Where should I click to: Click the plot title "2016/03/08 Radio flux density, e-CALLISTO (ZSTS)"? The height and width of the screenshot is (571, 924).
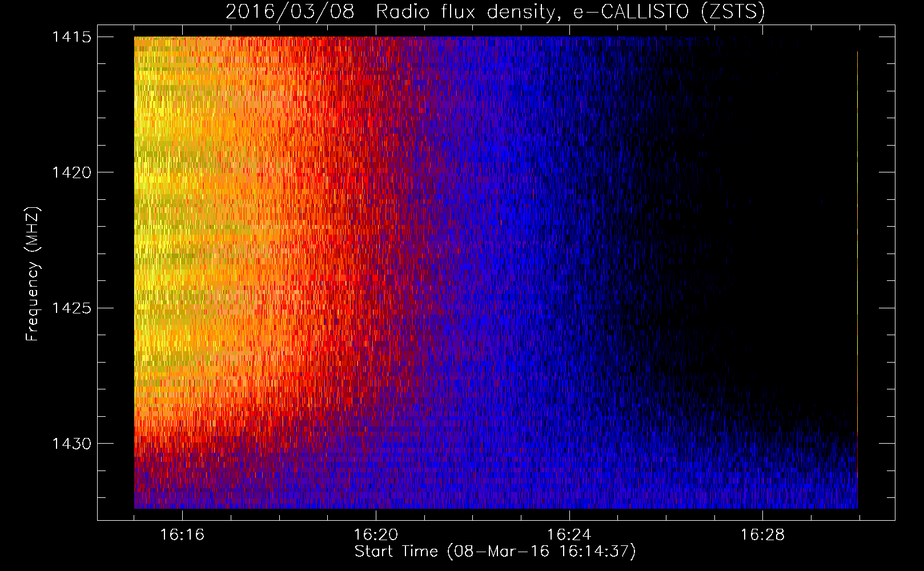click(x=495, y=12)
